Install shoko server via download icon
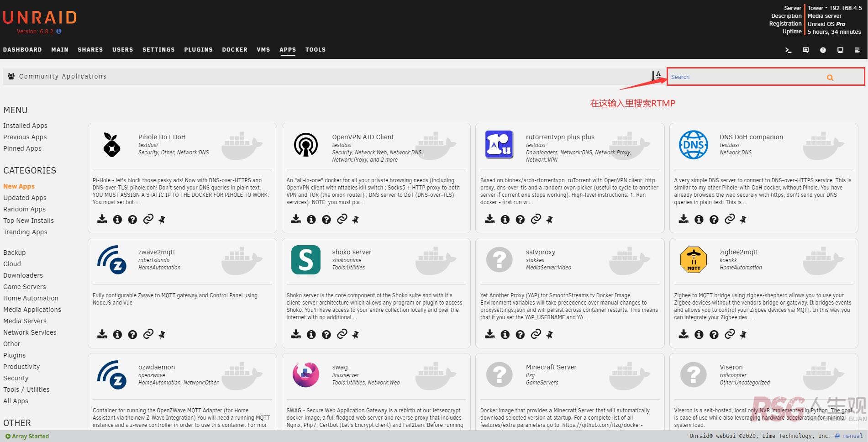 (296, 334)
